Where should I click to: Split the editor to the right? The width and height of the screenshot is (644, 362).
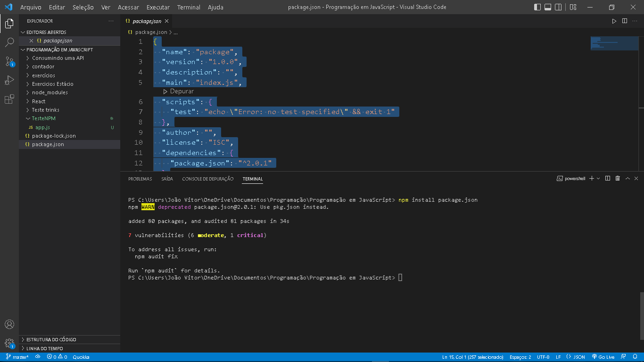click(x=625, y=21)
